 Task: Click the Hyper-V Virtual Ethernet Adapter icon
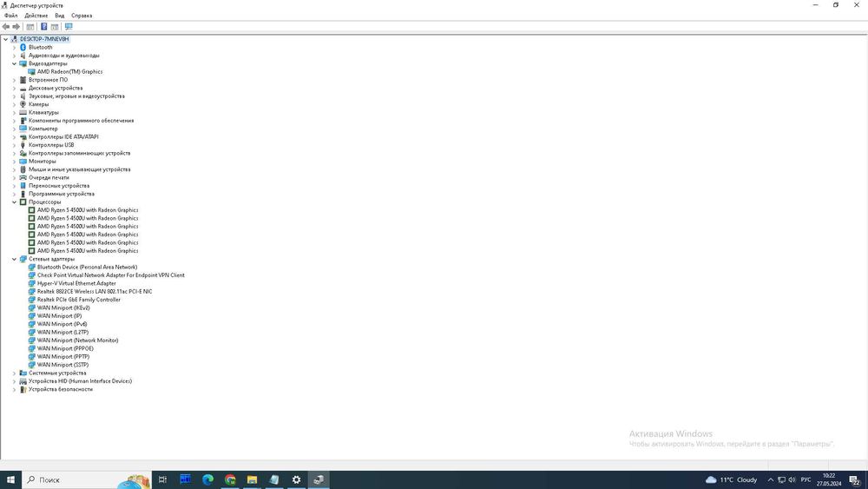[x=31, y=283]
